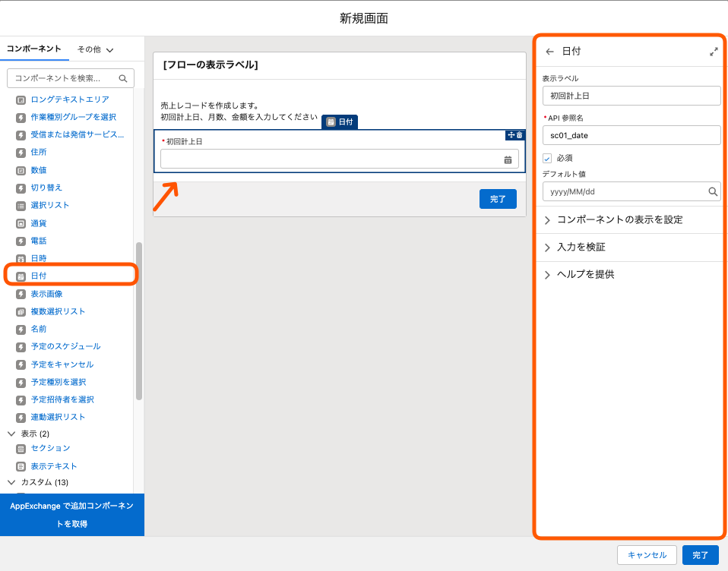Collapse the 表示 (2) group
Viewport: 728px width, 571px height.
coord(11,434)
